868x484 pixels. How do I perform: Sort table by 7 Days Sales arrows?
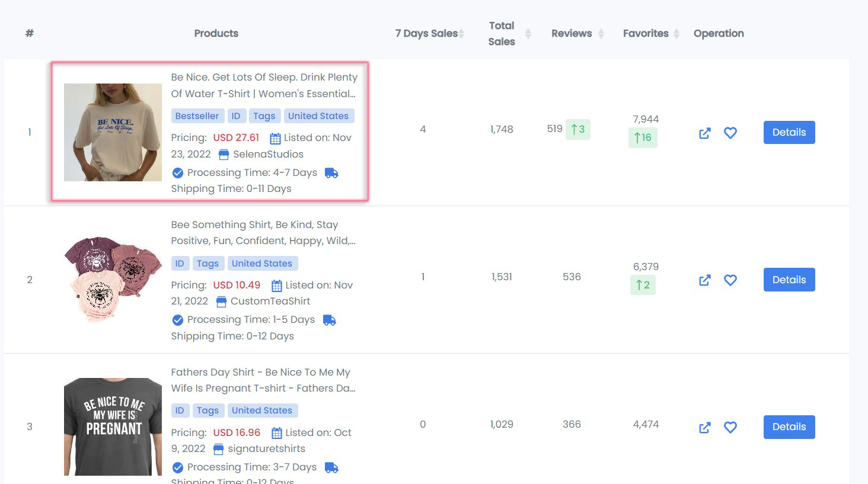461,34
